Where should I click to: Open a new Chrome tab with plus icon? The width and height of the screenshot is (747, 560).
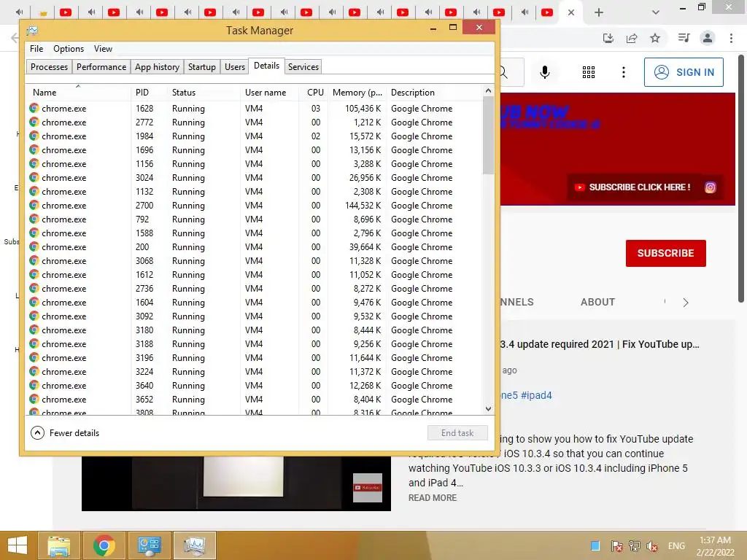point(599,12)
